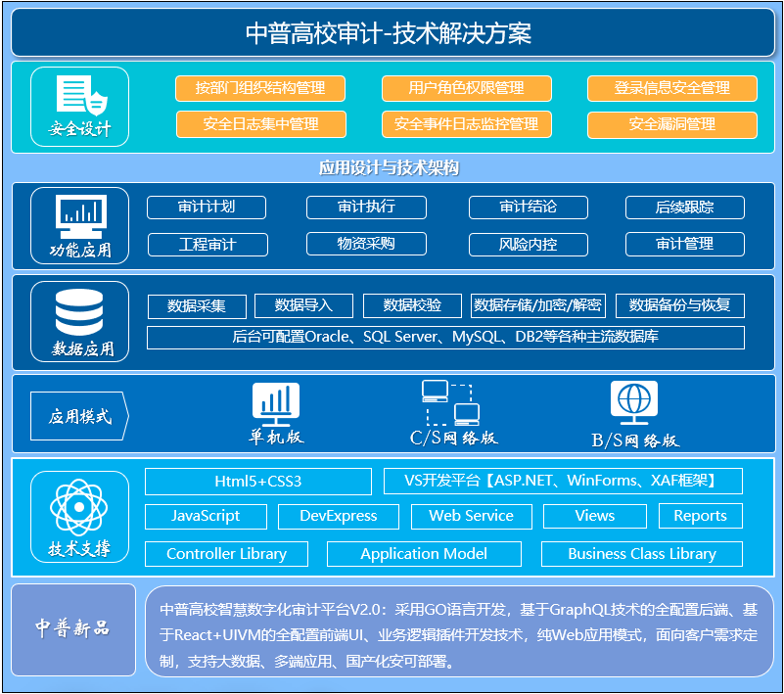Click the 数据应用 database cylinder icon
This screenshot has height=694, width=784.
79,311
